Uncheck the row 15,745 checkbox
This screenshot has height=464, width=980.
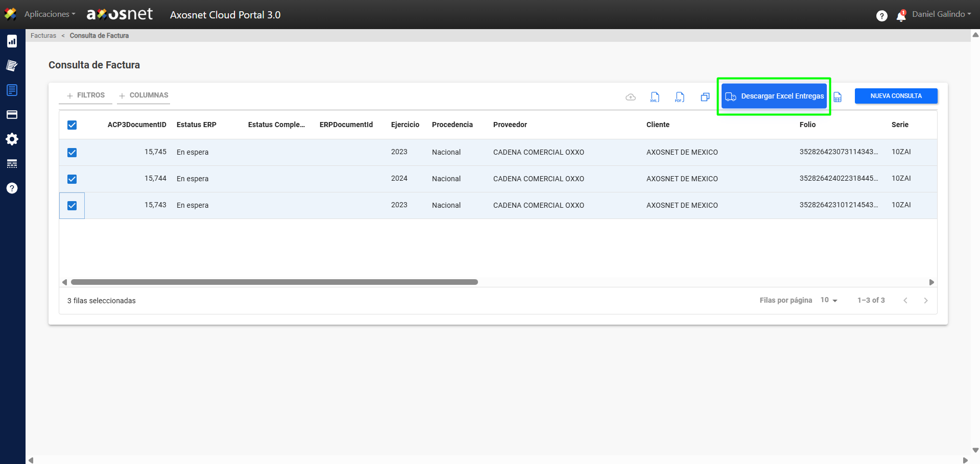point(72,153)
